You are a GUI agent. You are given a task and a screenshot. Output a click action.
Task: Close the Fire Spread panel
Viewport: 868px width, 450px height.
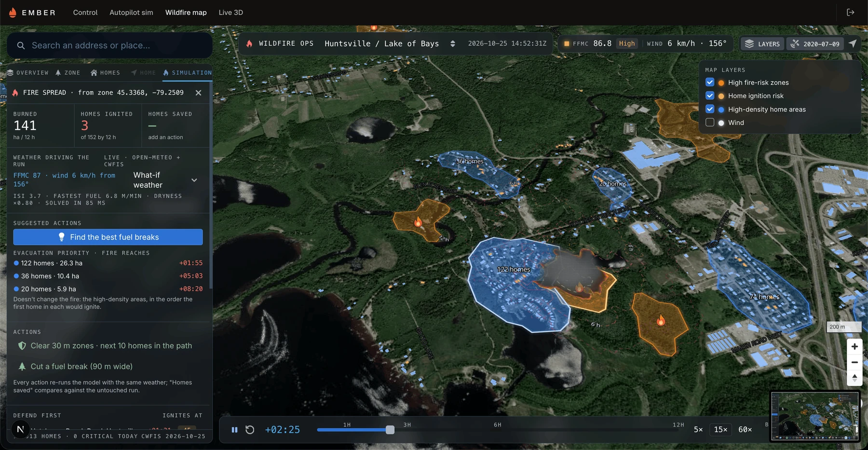click(x=198, y=93)
